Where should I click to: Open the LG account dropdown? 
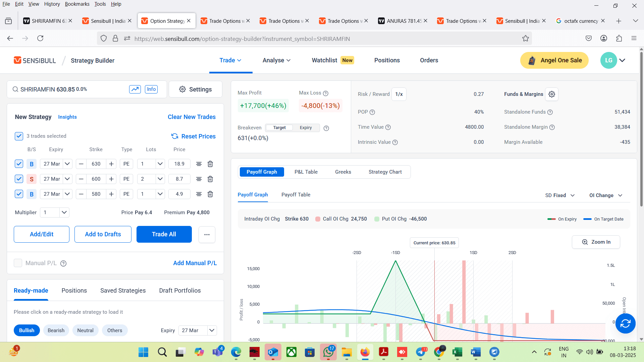(622, 60)
